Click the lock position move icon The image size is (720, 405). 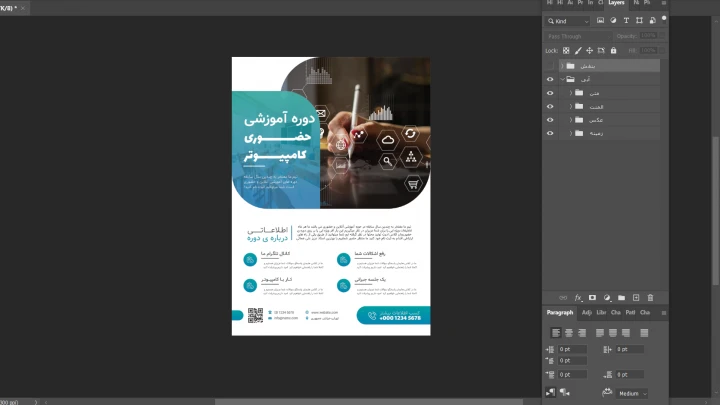[591, 50]
